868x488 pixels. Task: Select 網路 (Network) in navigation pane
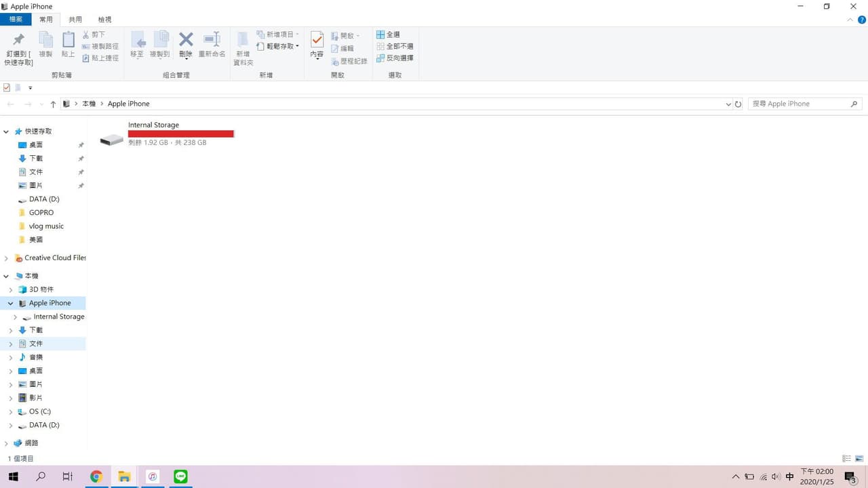31,443
